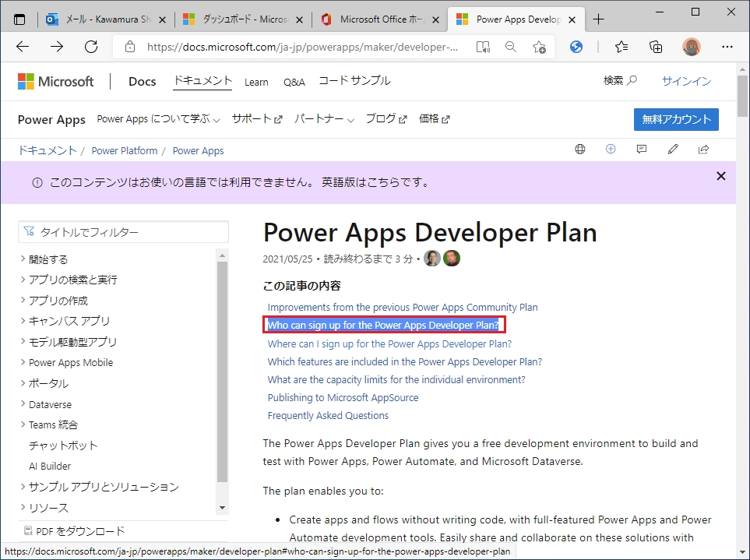Expand the アプリの作成 tree node

tap(23, 300)
